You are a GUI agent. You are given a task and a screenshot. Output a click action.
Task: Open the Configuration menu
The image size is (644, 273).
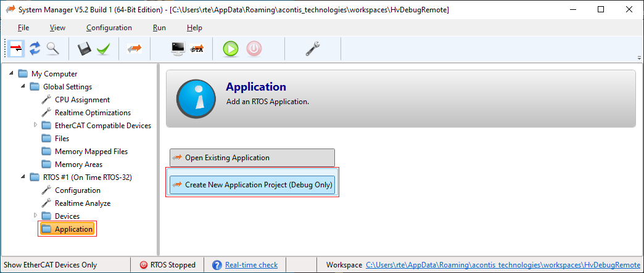(x=109, y=28)
